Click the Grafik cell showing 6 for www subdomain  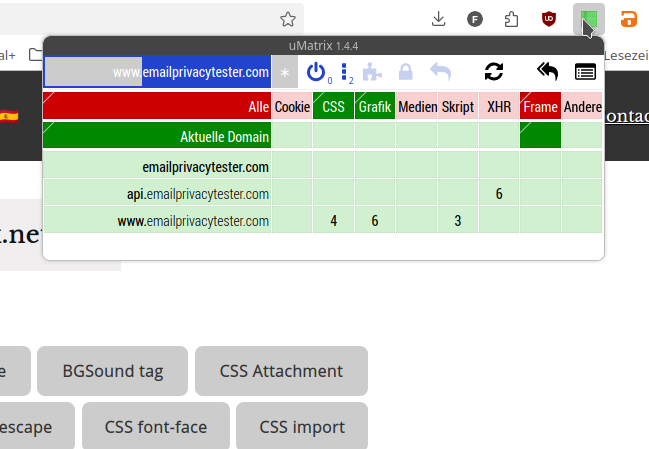(375, 220)
